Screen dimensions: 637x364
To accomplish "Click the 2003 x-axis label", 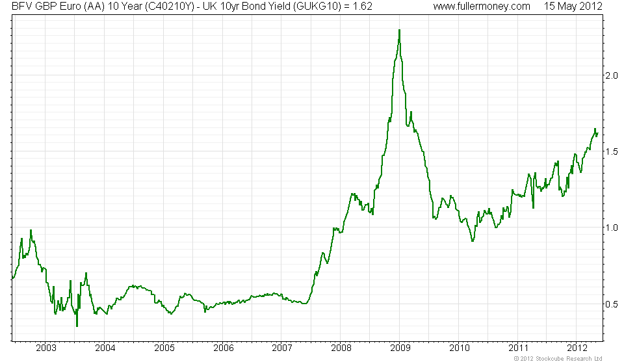I will tap(46, 348).
